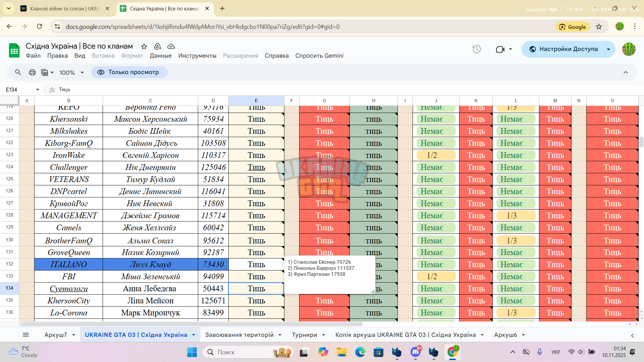Click the Google Sheets home logo
Image resolution: width=644 pixels, height=362 pixels.
point(14,51)
